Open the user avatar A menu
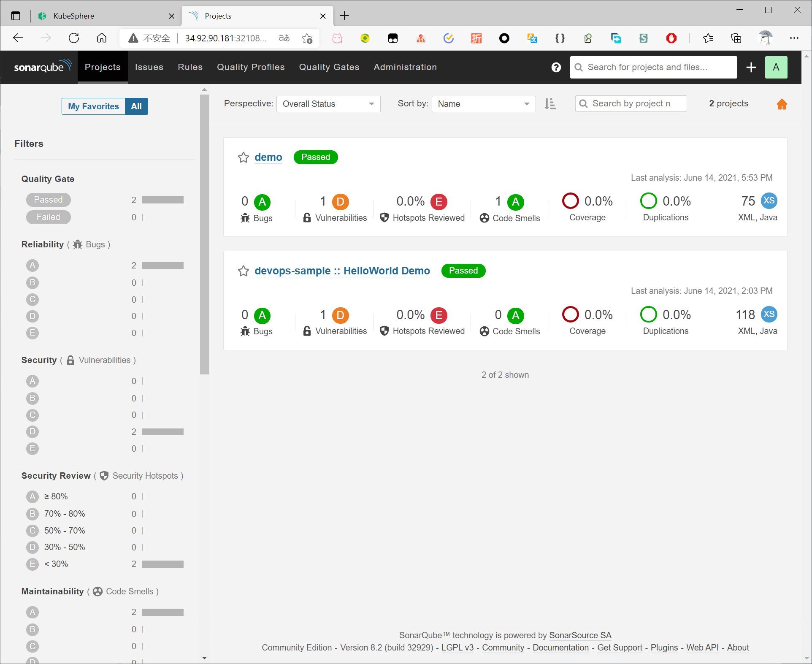 point(776,68)
